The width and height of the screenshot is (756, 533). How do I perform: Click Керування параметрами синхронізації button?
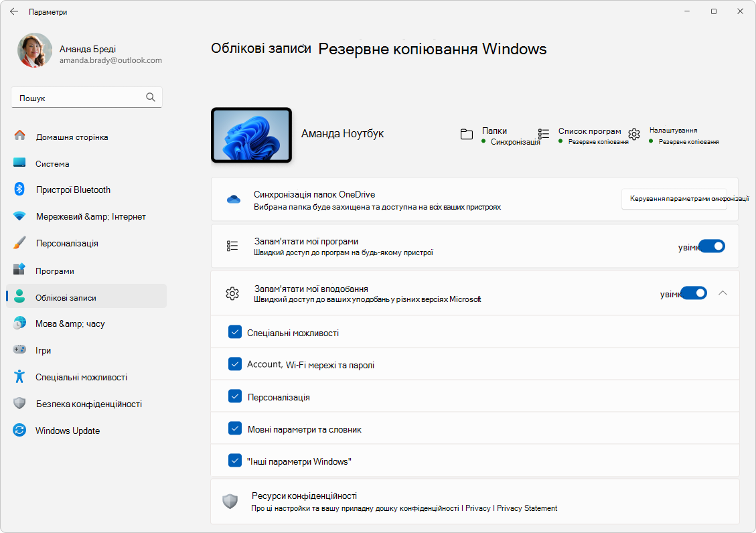[674, 199]
